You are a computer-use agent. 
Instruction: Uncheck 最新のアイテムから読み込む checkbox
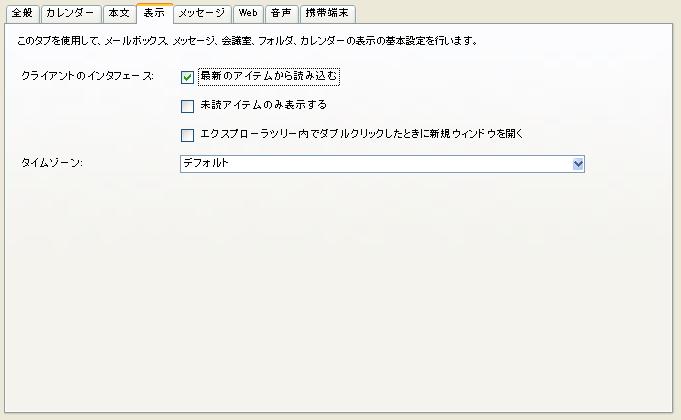point(187,77)
